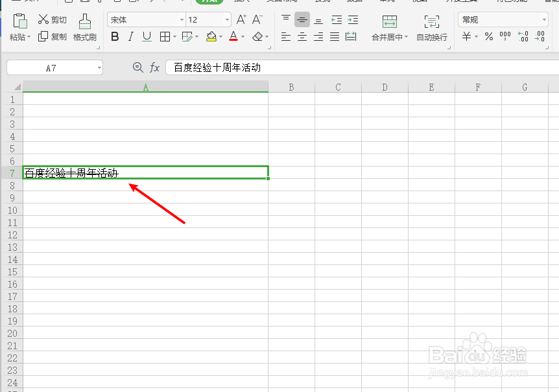Click the zoom magnifier icon near formula bar
Image resolution: width=559 pixels, height=392 pixels.
click(x=137, y=67)
